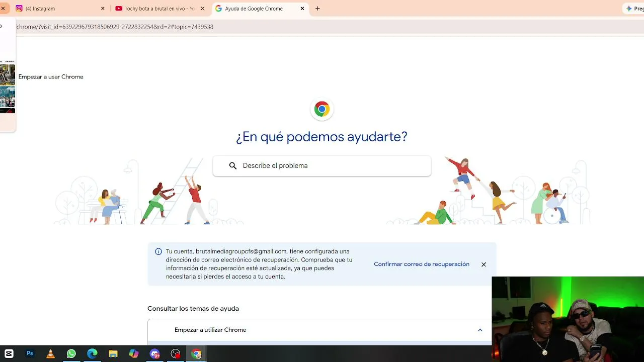Click the info icon in account notice
The height and width of the screenshot is (362, 644).
point(158,251)
